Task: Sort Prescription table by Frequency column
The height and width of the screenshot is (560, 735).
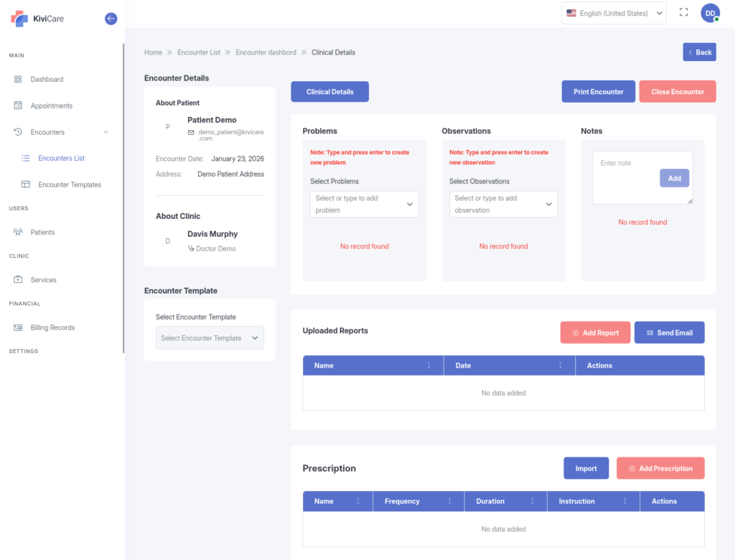Action: 449,501
